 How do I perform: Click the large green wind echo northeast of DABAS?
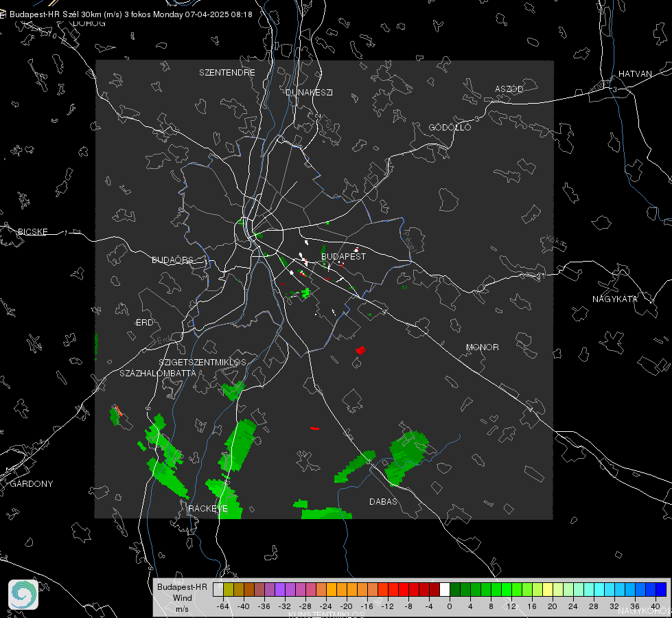(406, 457)
